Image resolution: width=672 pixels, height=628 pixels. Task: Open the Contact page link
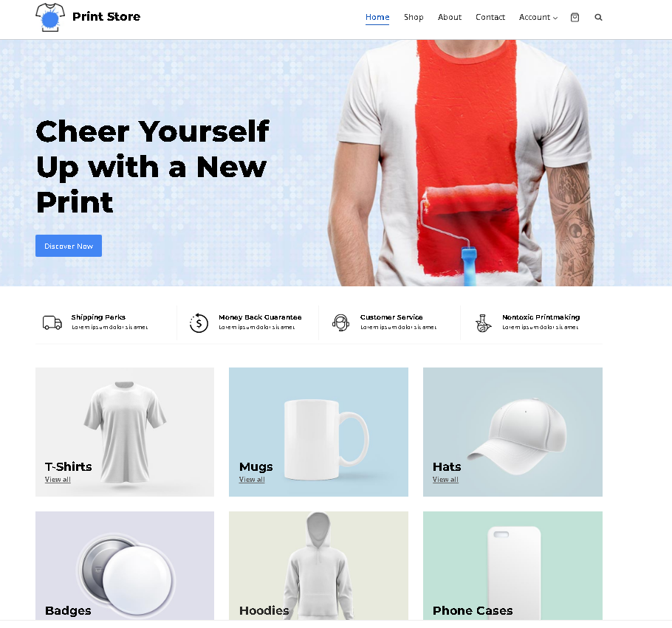tap(490, 17)
